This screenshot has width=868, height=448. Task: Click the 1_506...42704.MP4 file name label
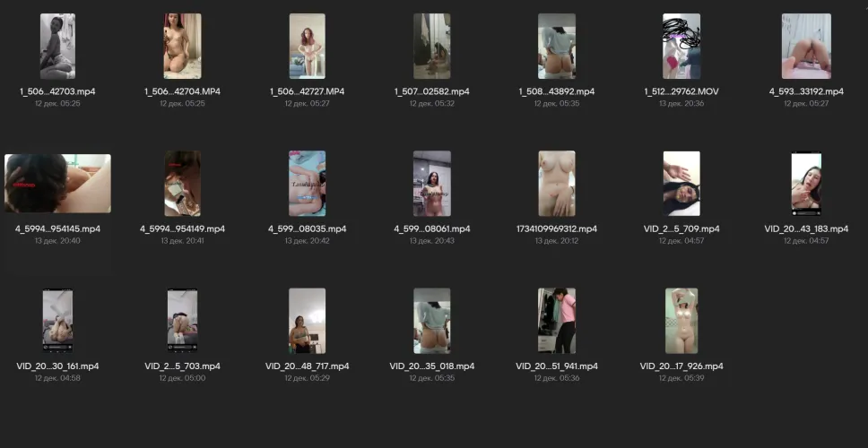click(x=182, y=91)
